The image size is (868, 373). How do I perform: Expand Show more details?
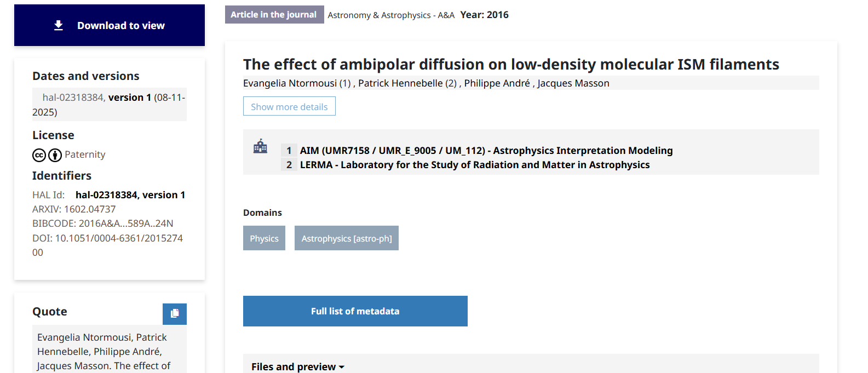click(289, 106)
